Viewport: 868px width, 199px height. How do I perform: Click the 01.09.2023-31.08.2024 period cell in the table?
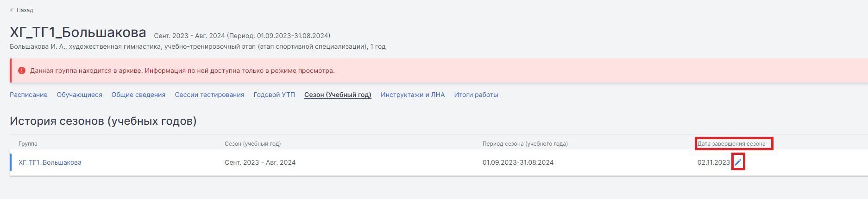518,162
